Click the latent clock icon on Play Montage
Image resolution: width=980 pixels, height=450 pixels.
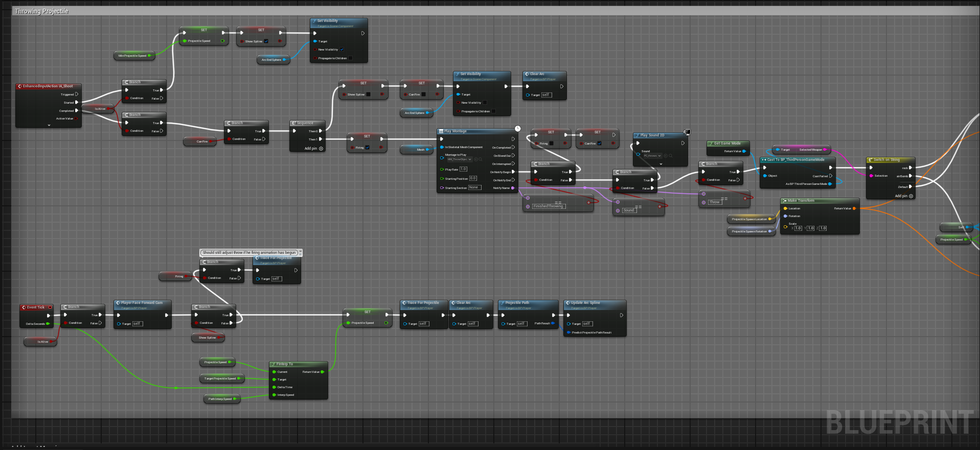pos(517,129)
